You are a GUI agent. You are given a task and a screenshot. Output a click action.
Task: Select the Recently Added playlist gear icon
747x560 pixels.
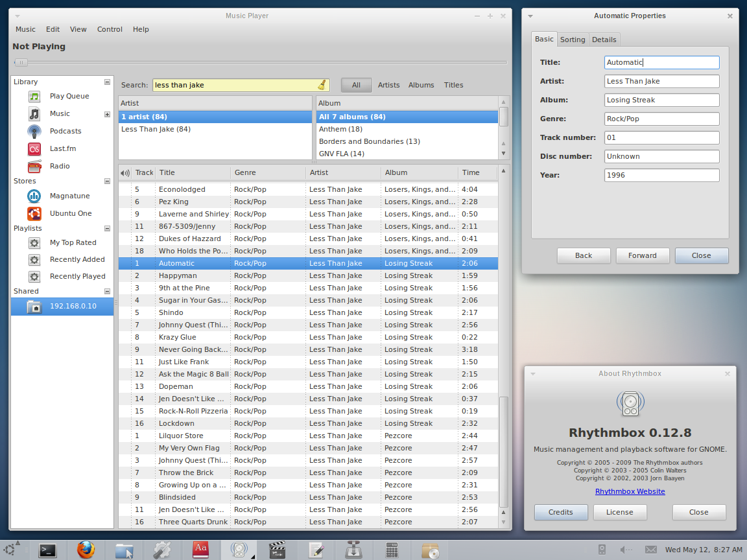(x=34, y=259)
